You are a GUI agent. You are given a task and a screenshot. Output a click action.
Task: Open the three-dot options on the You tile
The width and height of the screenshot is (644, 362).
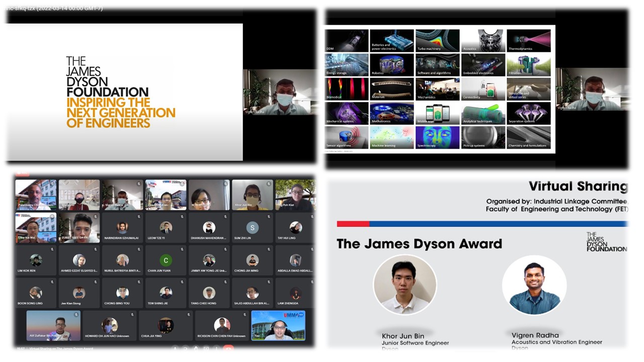click(x=301, y=315)
